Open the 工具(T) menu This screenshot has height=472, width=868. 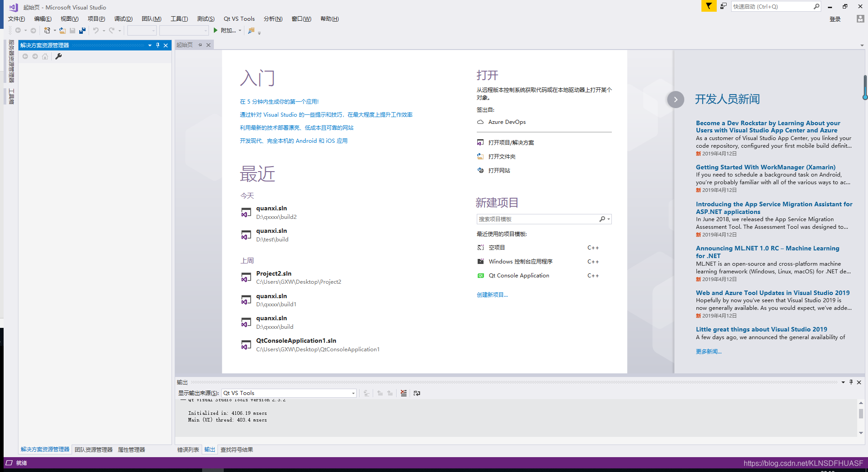point(179,19)
